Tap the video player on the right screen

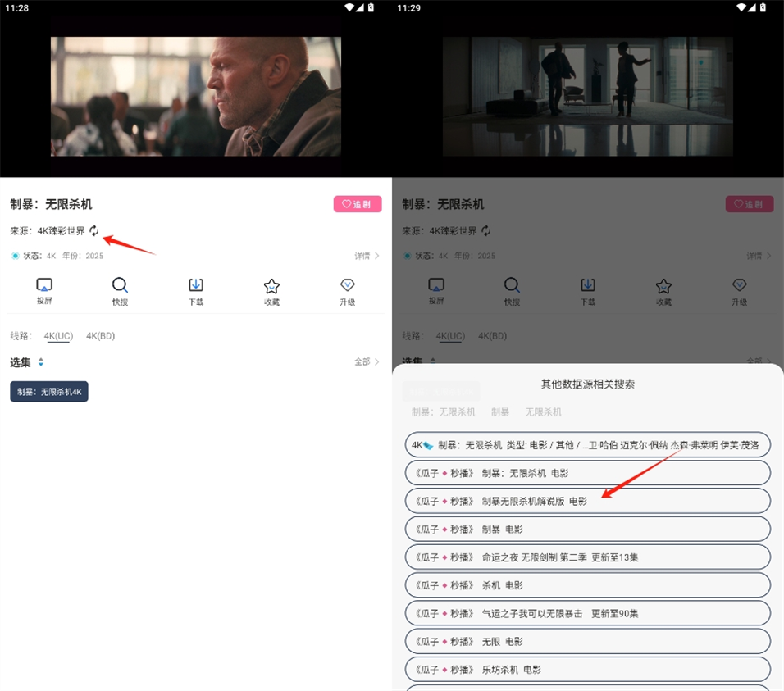[588, 97]
